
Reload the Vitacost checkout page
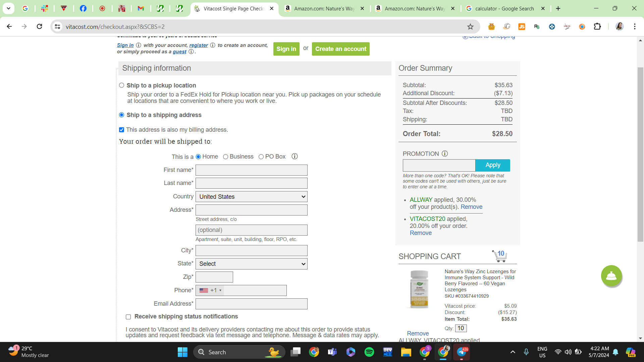click(39, 26)
